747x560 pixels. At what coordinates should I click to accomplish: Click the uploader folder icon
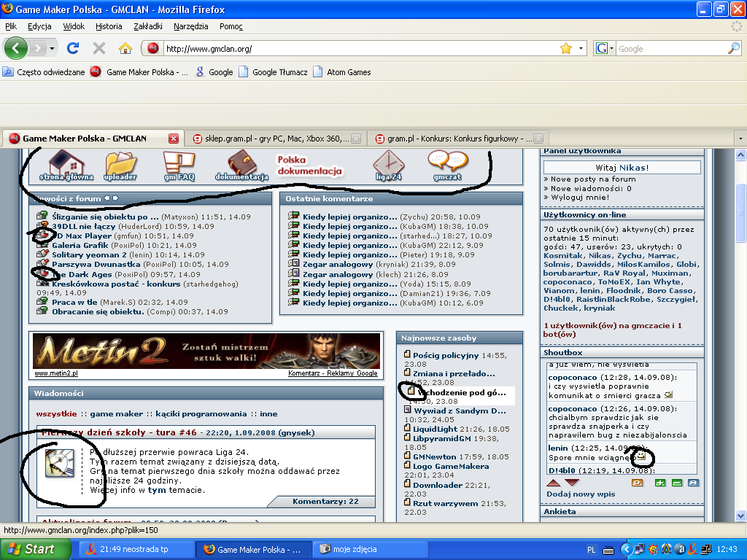pos(120,163)
